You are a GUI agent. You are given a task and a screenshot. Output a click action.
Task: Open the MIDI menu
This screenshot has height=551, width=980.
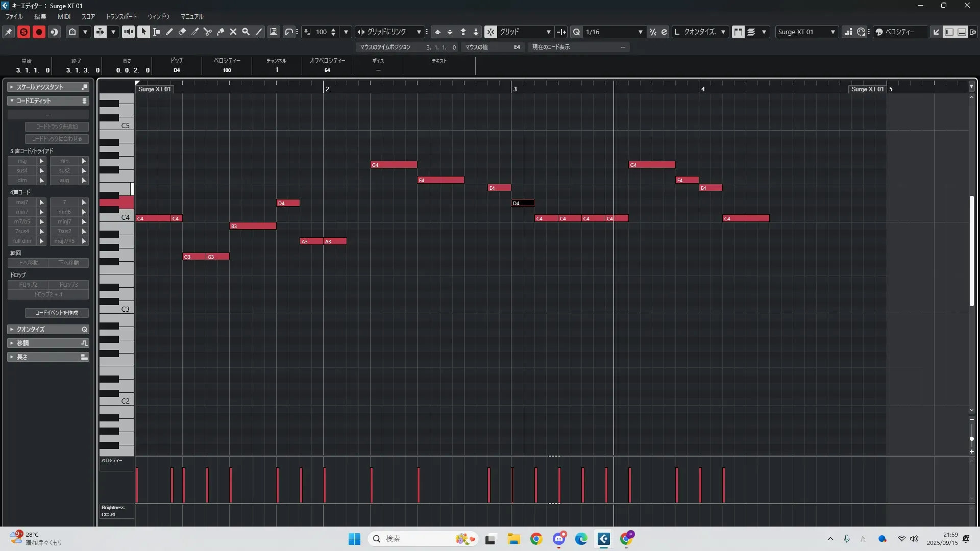64,16
